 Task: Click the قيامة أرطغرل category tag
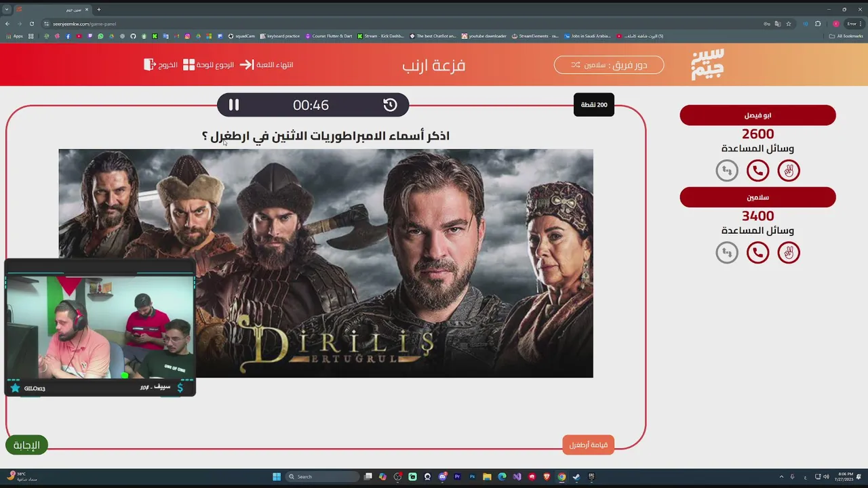pyautogui.click(x=588, y=445)
